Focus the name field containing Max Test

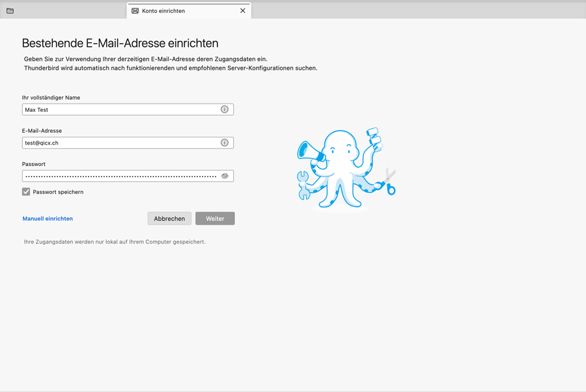coord(117,109)
